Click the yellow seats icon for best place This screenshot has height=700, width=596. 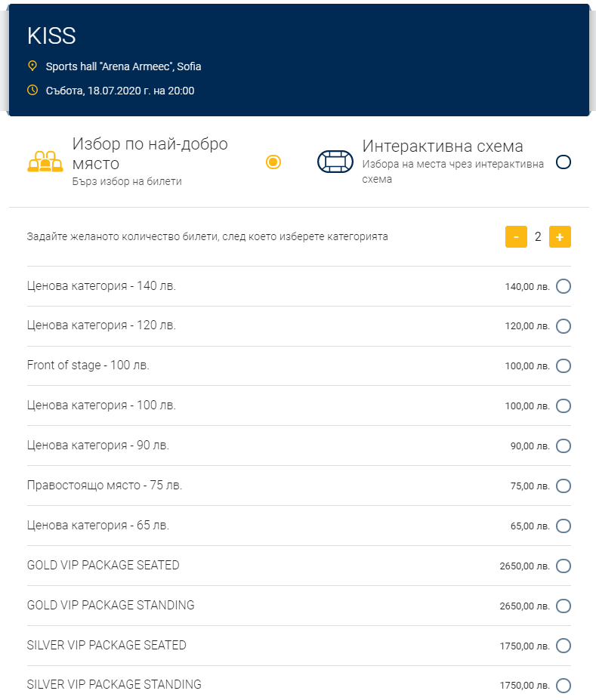pos(45,162)
